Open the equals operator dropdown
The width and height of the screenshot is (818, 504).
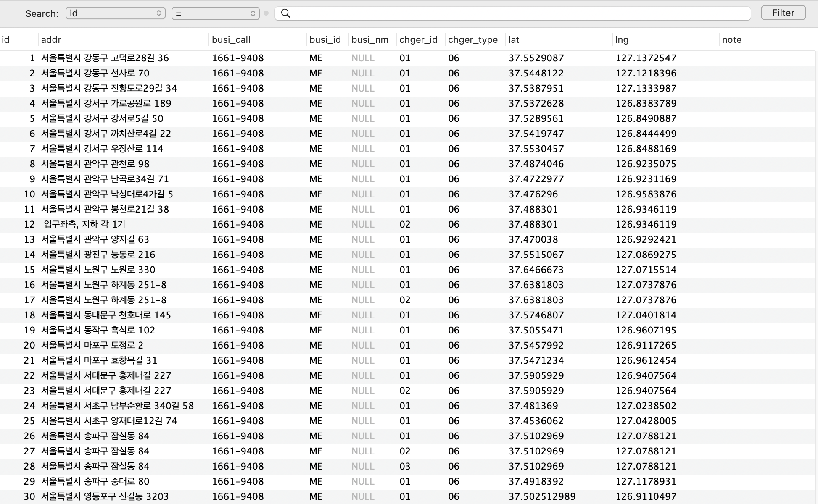click(215, 13)
